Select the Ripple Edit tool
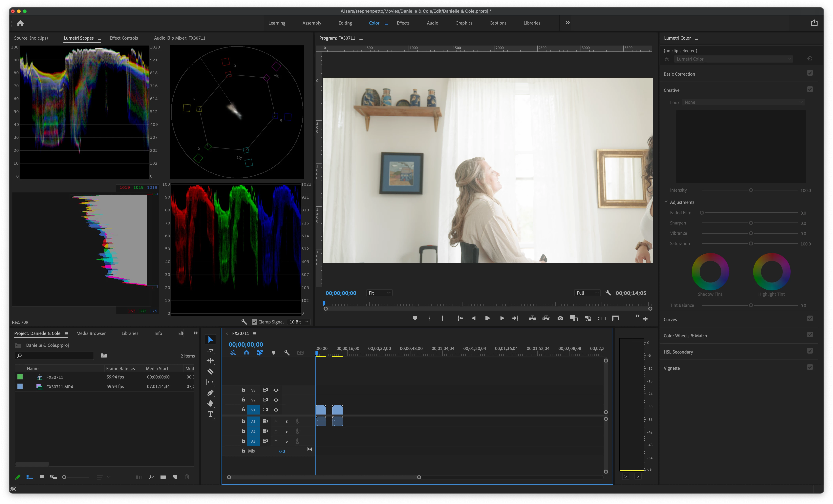 (x=210, y=360)
